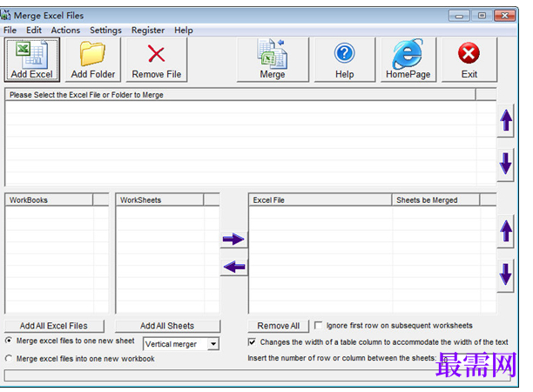This screenshot has height=392, width=533.
Task: Click the Excel File column header
Action: tap(320, 199)
